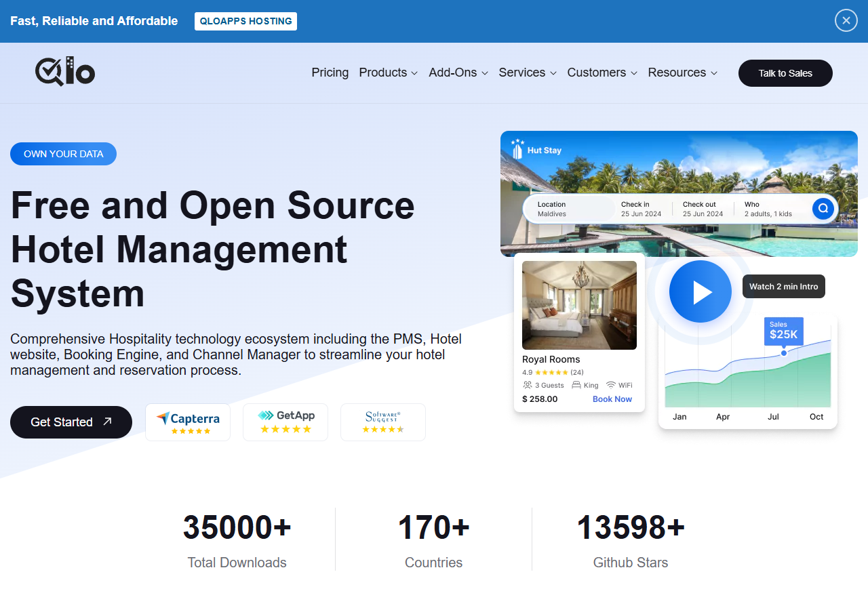Screen dimensions: 868x610
Task: Expand the Add-Ons chevron arrow
Action: [x=485, y=73]
